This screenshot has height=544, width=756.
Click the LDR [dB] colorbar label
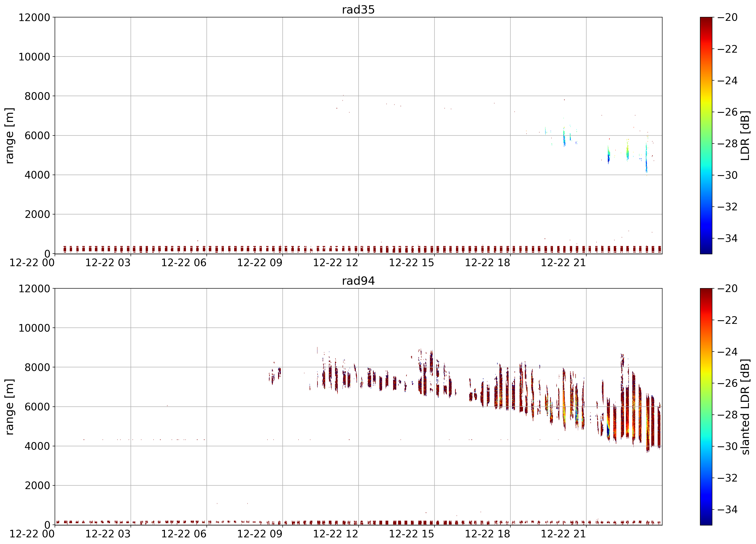click(745, 135)
